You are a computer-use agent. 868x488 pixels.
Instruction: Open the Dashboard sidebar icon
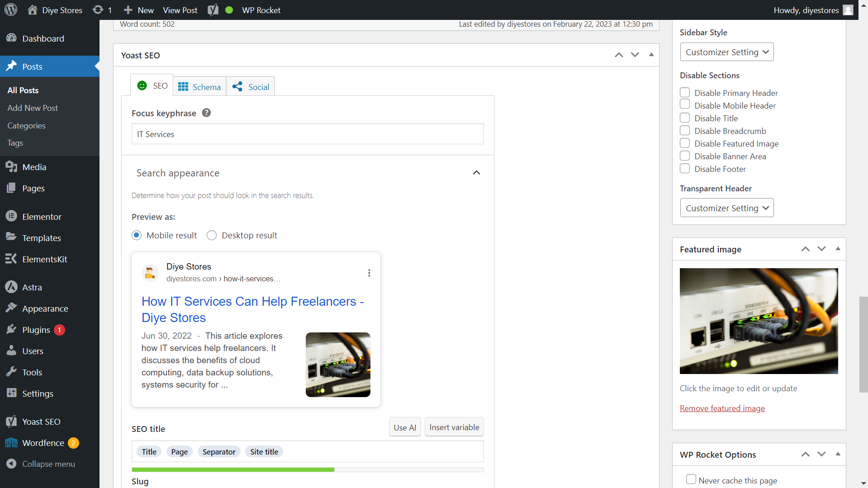pos(11,38)
